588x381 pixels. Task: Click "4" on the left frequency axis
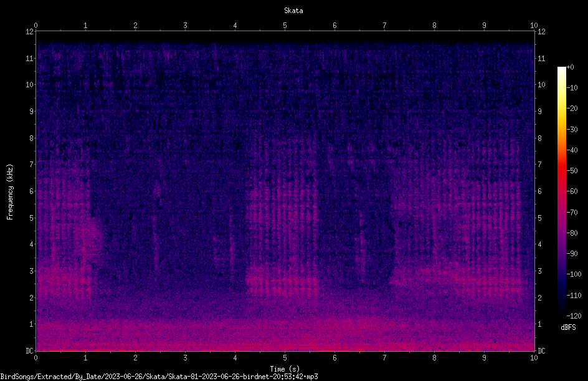32,244
